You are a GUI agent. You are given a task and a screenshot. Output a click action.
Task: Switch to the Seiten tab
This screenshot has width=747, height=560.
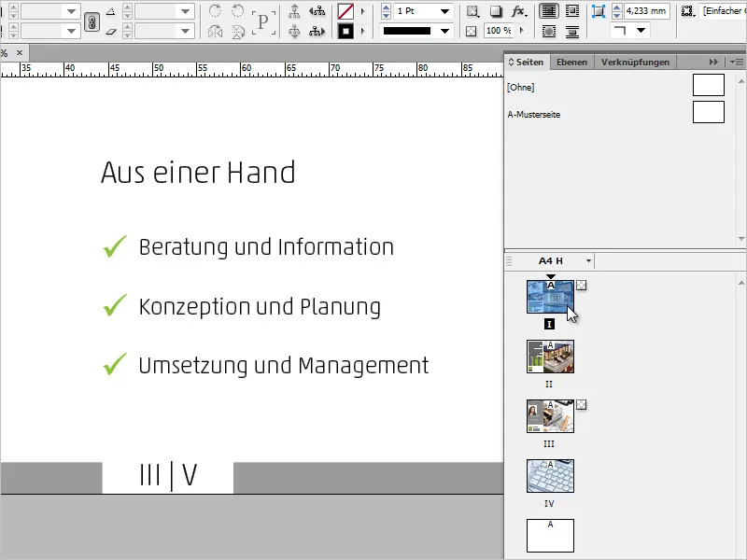(x=526, y=62)
